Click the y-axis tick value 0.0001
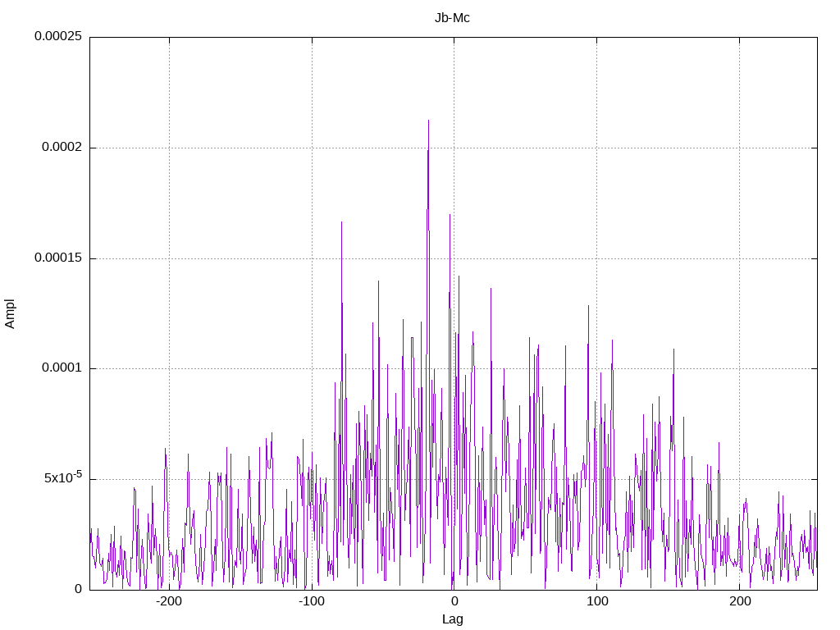This screenshot has height=630, width=840. pos(62,368)
